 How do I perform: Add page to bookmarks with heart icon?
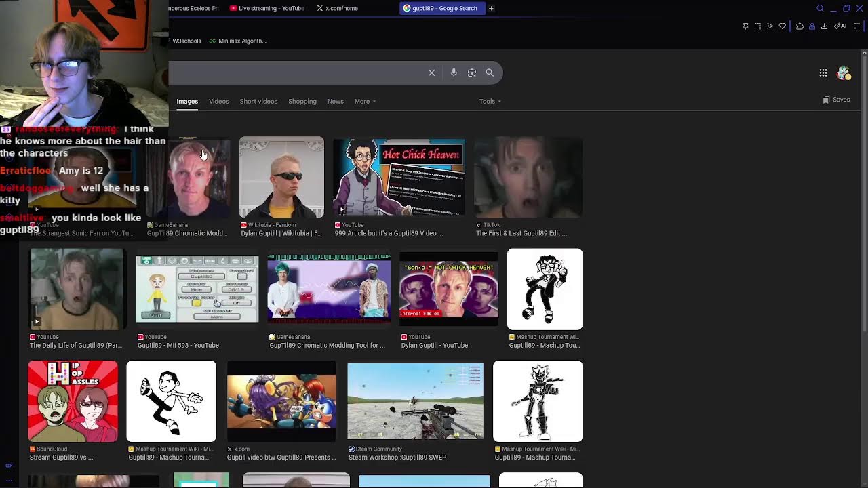coord(782,26)
